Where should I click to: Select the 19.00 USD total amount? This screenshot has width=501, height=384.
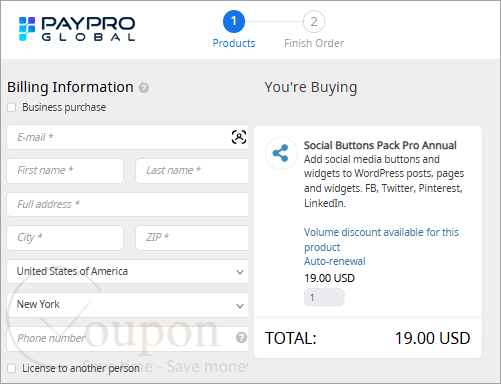(432, 338)
